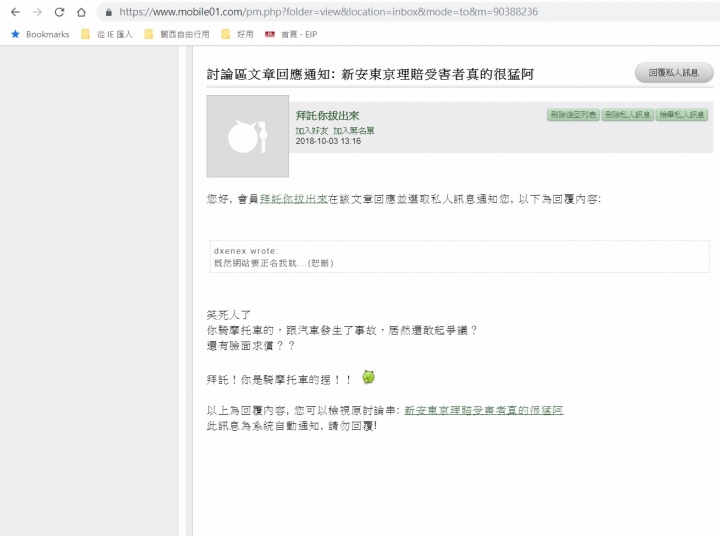Click the sender's default avatar image
The height and width of the screenshot is (536, 720).
point(248,136)
